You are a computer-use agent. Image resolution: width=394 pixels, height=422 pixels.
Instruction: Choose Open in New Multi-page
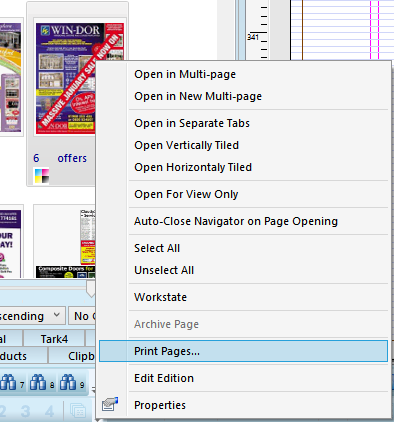(x=198, y=96)
